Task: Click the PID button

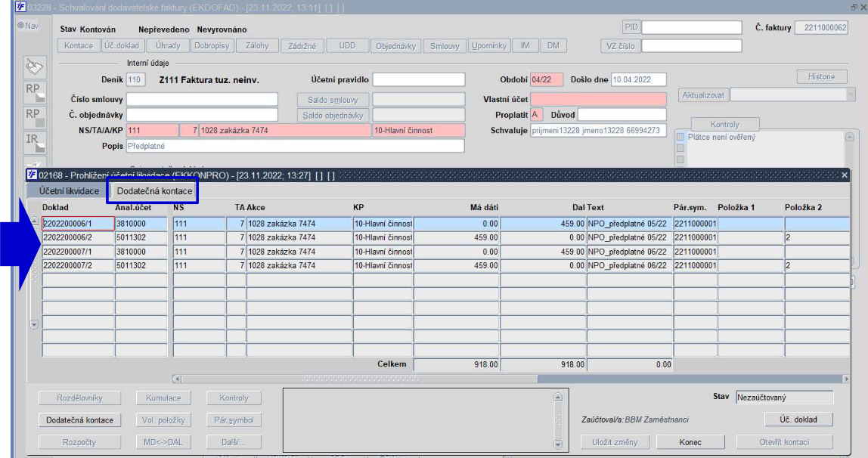Action: [631, 27]
